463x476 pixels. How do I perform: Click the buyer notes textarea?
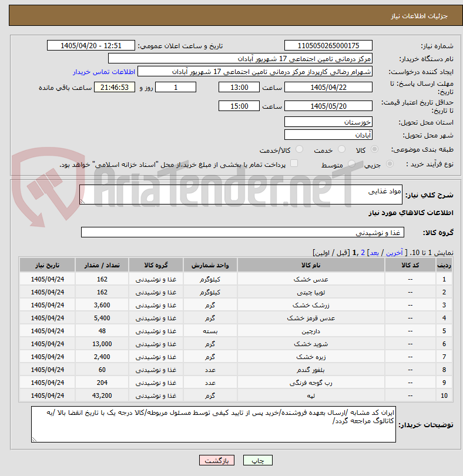[213, 424]
